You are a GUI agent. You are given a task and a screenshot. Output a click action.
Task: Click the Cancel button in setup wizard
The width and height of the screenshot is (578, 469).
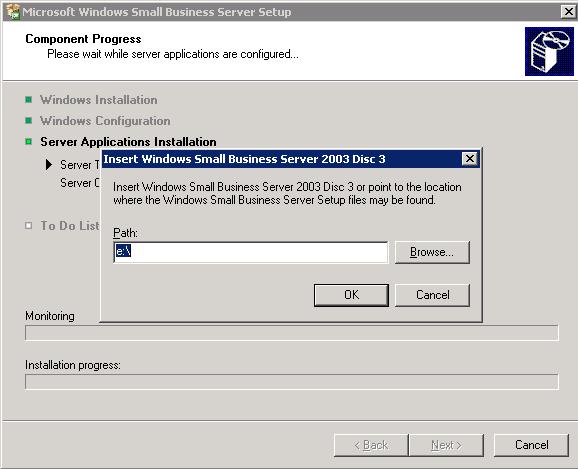coord(531,445)
